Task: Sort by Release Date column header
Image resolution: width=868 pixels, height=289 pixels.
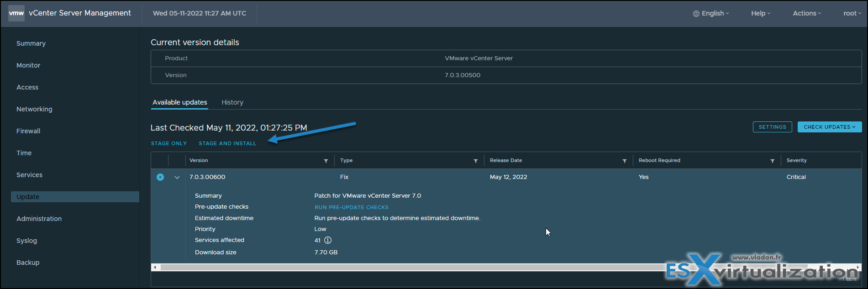Action: (506, 161)
